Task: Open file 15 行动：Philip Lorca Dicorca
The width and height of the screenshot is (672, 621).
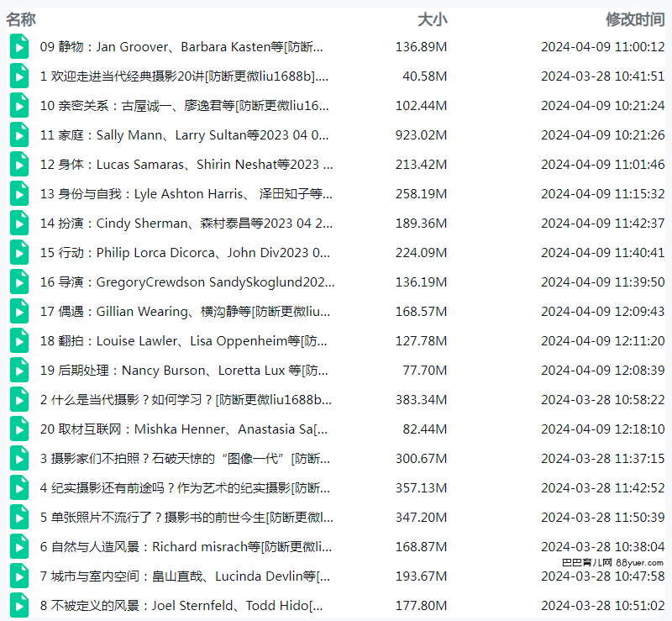Action: [x=185, y=253]
